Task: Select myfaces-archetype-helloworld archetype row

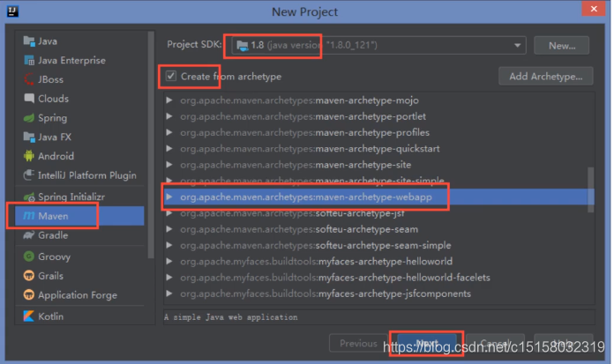Action: pyautogui.click(x=378, y=261)
